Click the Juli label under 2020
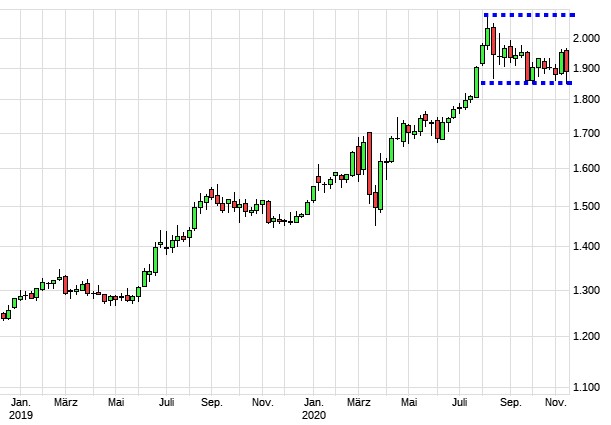 tap(459, 402)
